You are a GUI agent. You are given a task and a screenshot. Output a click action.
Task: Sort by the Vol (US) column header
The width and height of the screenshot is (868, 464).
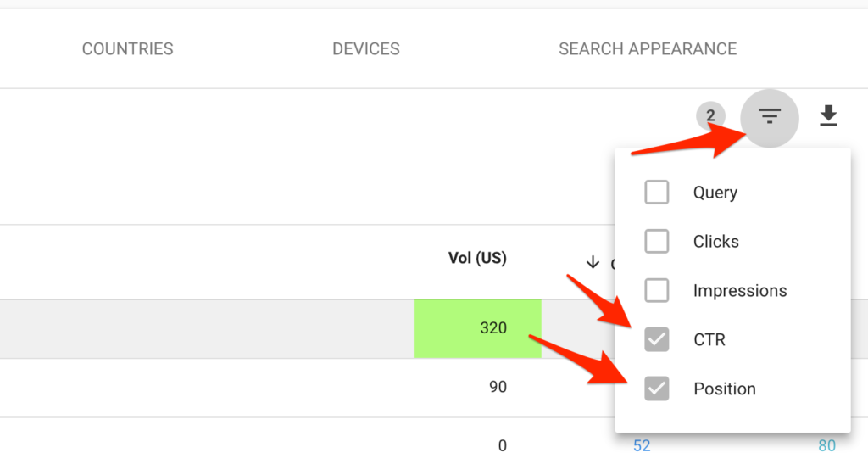(477, 258)
